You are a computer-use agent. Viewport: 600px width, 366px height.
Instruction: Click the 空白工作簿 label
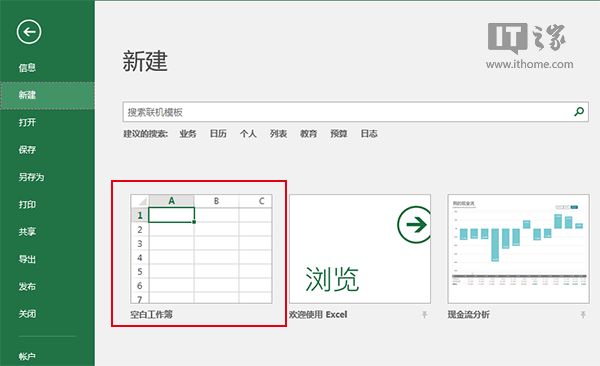[x=152, y=315]
